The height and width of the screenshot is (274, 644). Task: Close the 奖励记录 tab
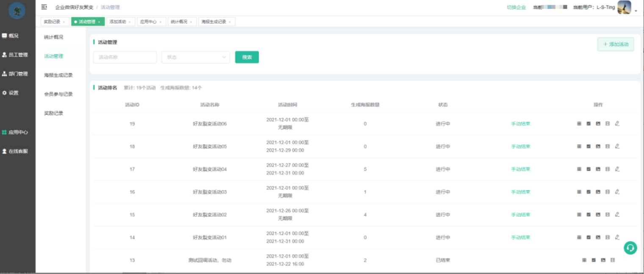(64, 22)
